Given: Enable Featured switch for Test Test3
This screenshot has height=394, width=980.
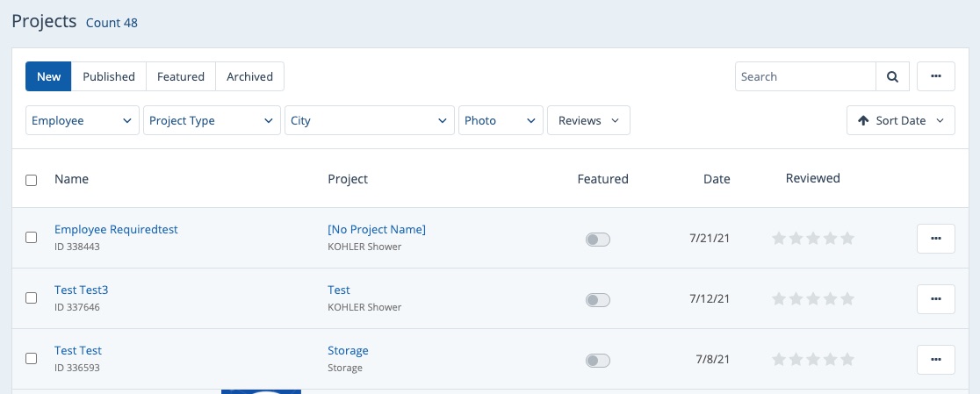Looking at the screenshot, I should (597, 300).
